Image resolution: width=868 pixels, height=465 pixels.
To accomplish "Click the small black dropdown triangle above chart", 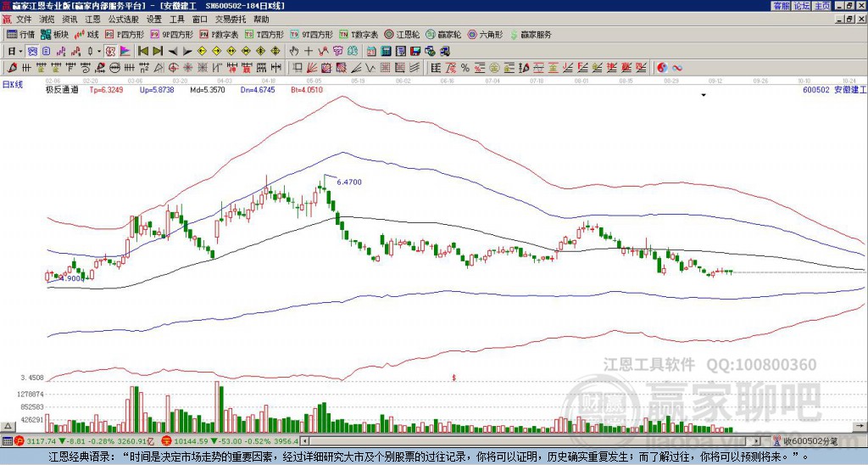I will pyautogui.click(x=704, y=95).
